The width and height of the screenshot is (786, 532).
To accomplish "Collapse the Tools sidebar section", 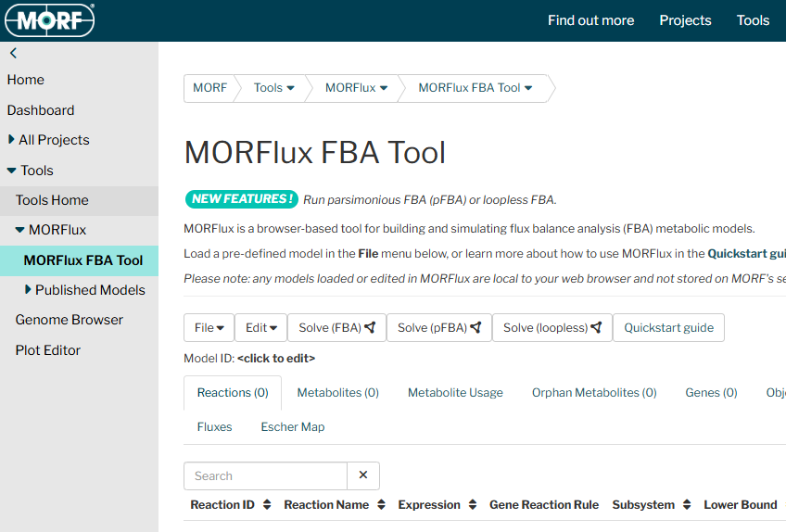I will (11, 171).
